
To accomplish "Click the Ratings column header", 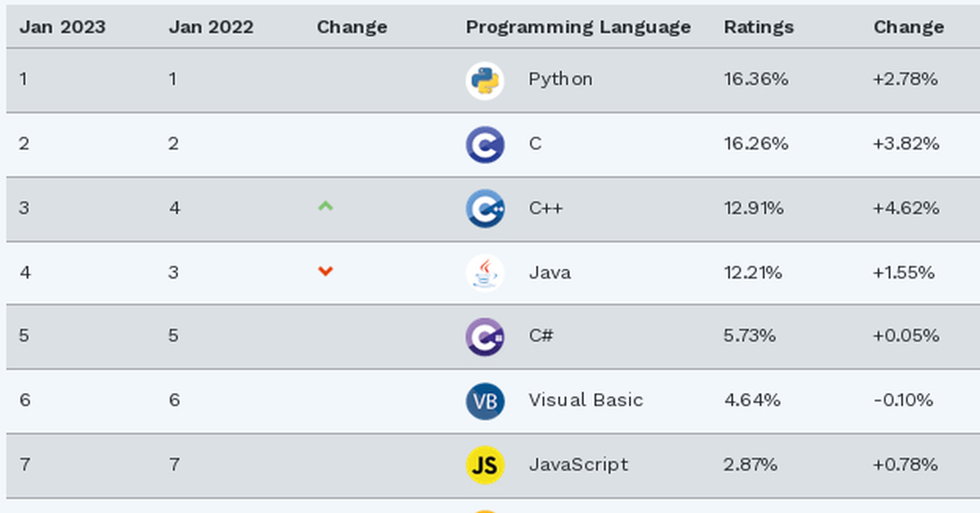I will tap(759, 27).
